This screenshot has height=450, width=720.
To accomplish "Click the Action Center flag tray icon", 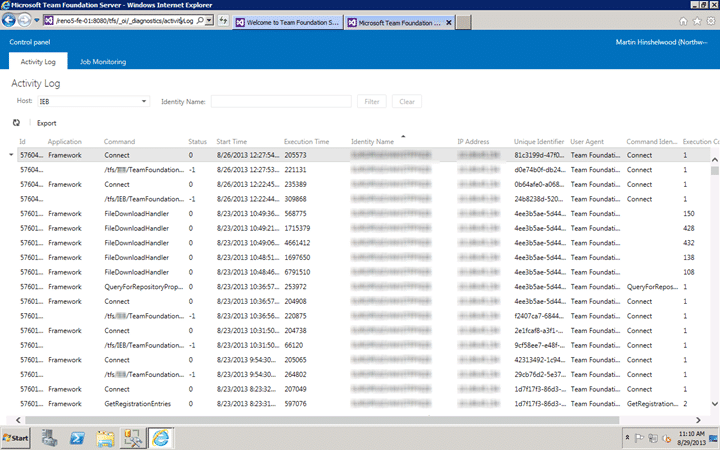I will (x=639, y=438).
